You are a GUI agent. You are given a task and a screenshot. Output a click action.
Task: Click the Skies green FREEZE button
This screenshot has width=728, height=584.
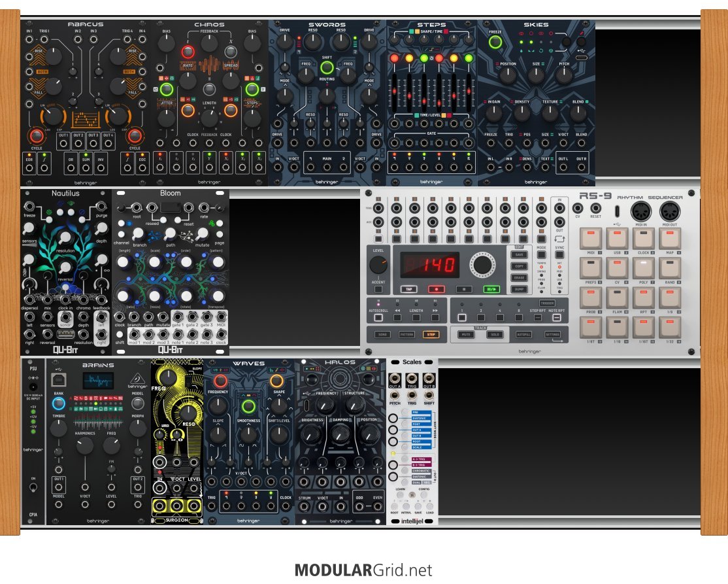(495, 43)
